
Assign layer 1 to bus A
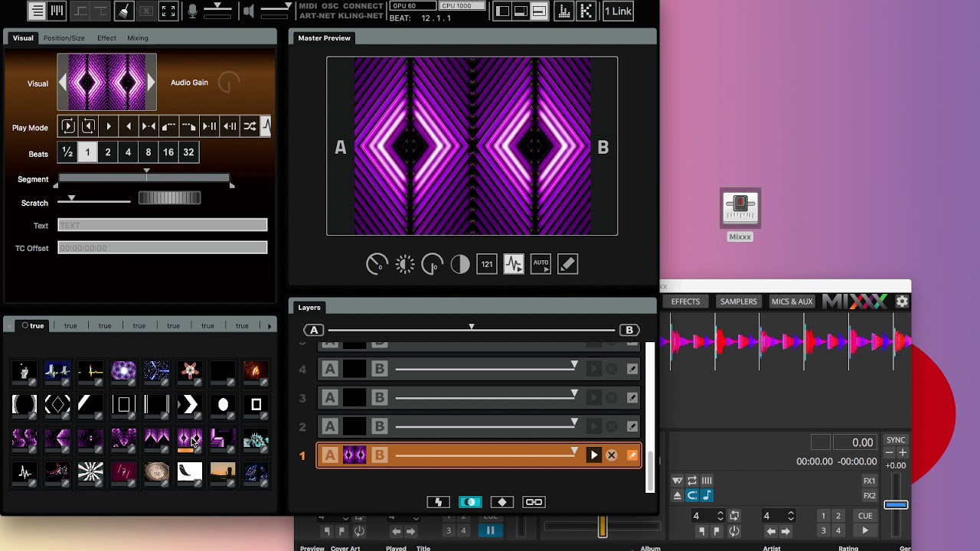pyautogui.click(x=330, y=455)
